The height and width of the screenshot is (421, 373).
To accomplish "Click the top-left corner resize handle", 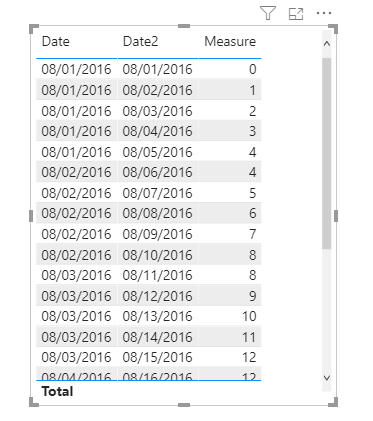I will tap(34, 29).
